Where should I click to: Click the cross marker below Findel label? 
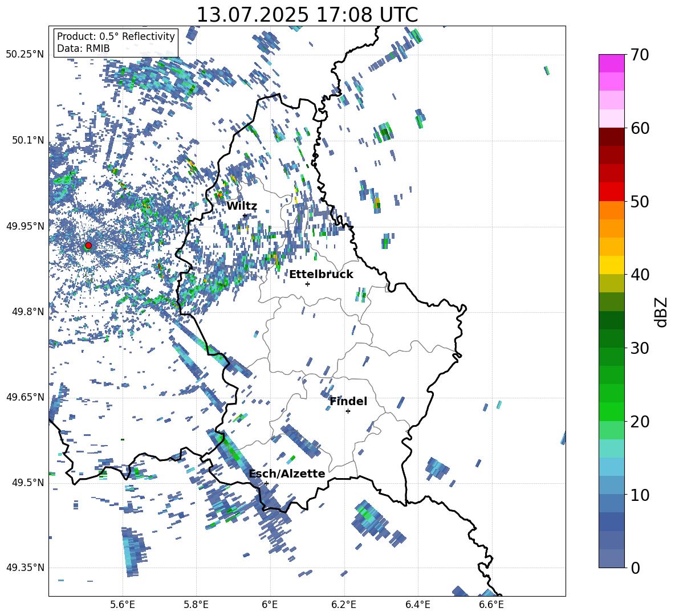[x=348, y=411]
